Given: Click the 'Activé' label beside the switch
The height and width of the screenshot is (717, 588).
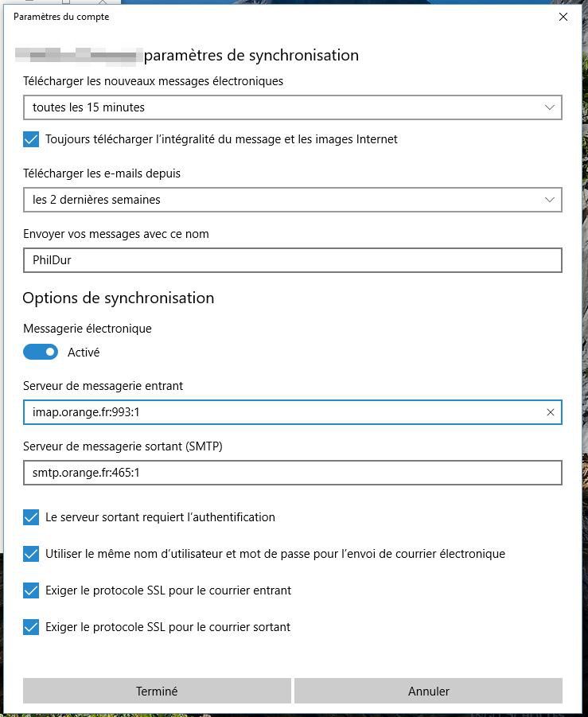Looking at the screenshot, I should pyautogui.click(x=84, y=353).
